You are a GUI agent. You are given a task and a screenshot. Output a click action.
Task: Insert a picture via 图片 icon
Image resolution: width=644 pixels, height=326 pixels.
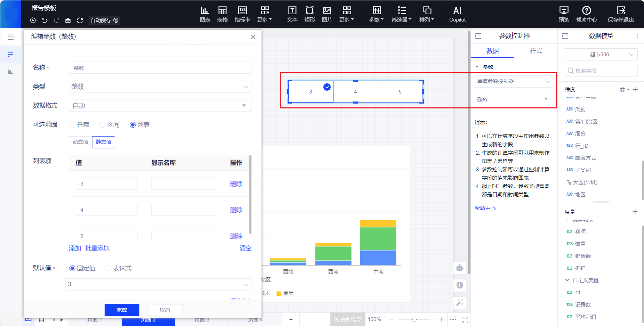327,14
